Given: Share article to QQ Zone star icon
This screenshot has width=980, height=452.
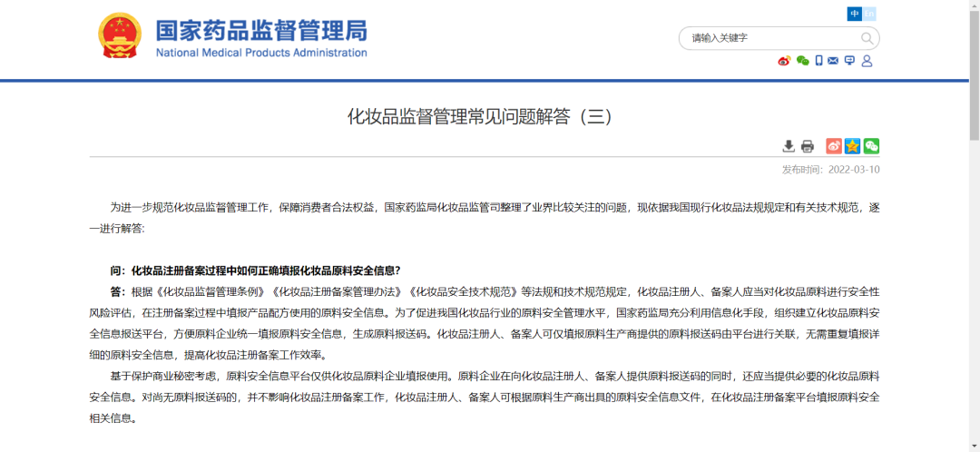Looking at the screenshot, I should click(853, 146).
